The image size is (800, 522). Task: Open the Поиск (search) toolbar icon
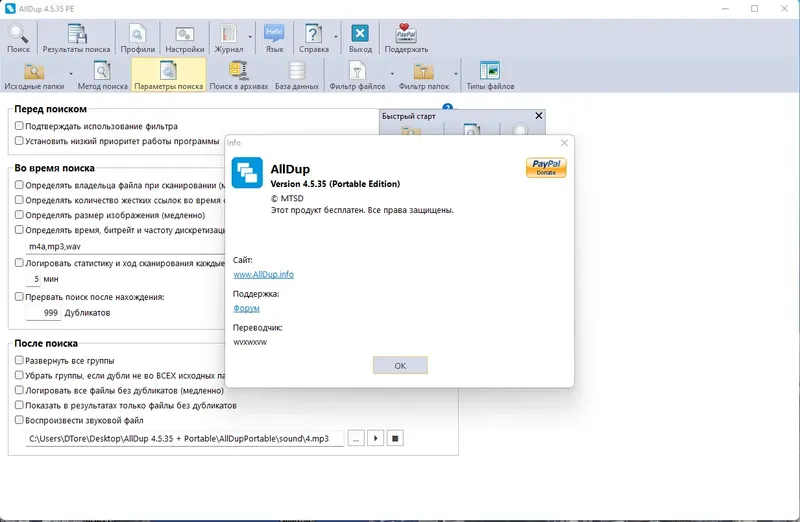(18, 38)
